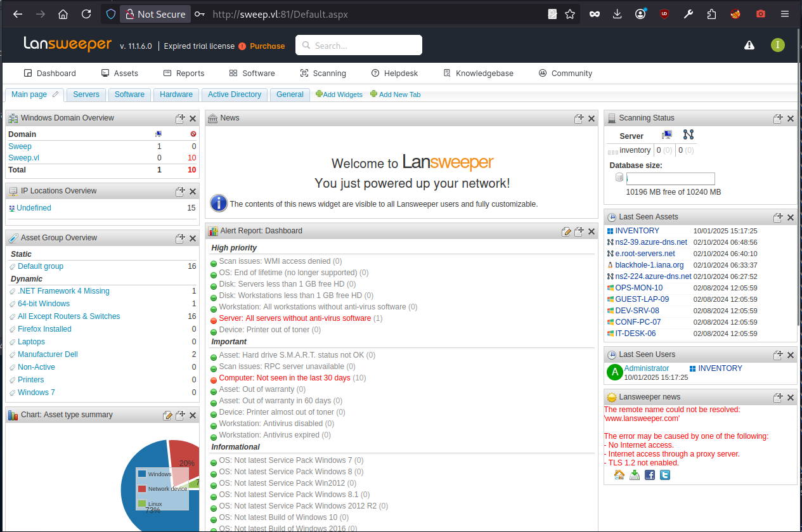Edit the Chart Asset type summary widget
This screenshot has width=802, height=532.
point(167,415)
